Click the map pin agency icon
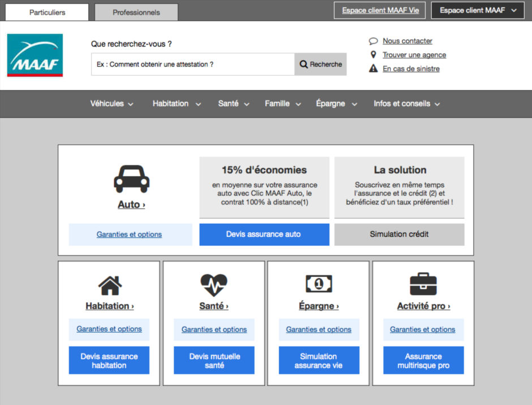532x405 pixels. click(x=373, y=54)
